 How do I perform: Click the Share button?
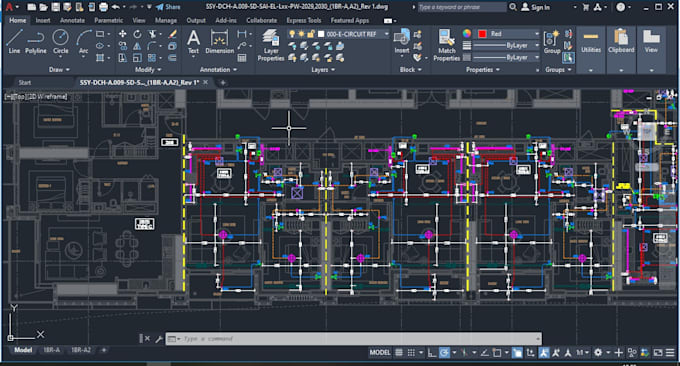point(168,7)
